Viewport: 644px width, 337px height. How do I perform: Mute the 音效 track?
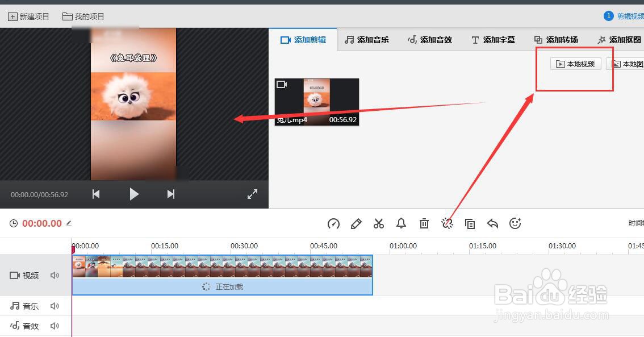(55, 326)
